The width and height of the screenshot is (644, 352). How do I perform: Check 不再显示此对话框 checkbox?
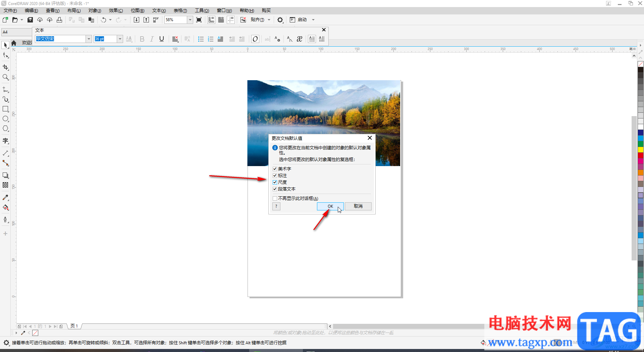(275, 198)
